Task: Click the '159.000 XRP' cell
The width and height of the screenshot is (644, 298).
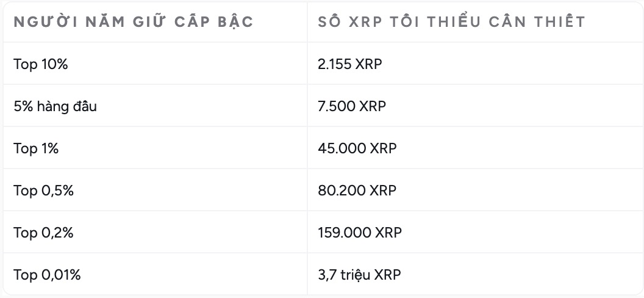Action: click(360, 233)
